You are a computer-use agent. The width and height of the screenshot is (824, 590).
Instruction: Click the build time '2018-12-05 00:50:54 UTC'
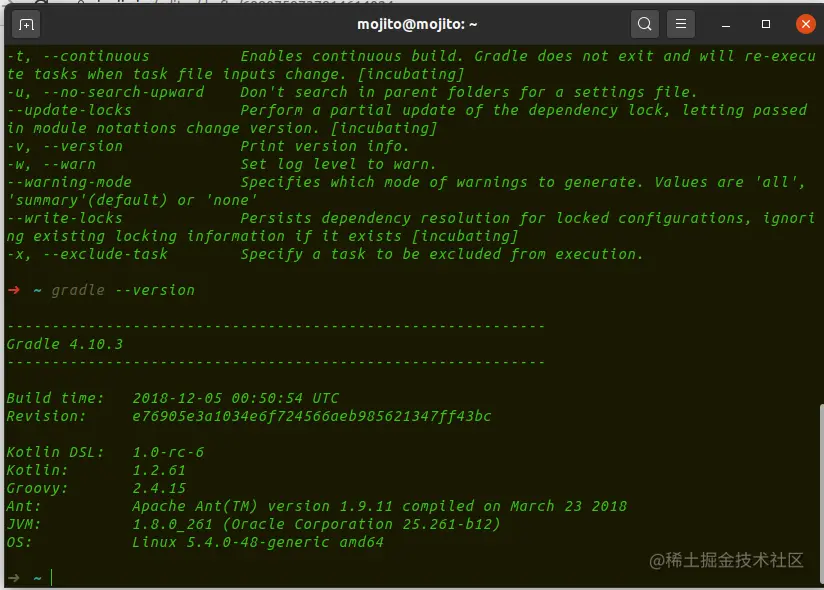click(235, 398)
